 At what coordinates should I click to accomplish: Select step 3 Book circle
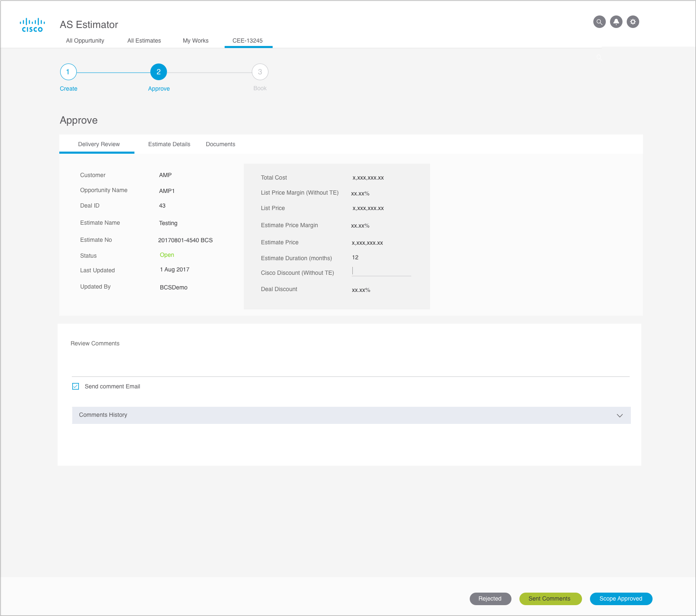coord(260,72)
